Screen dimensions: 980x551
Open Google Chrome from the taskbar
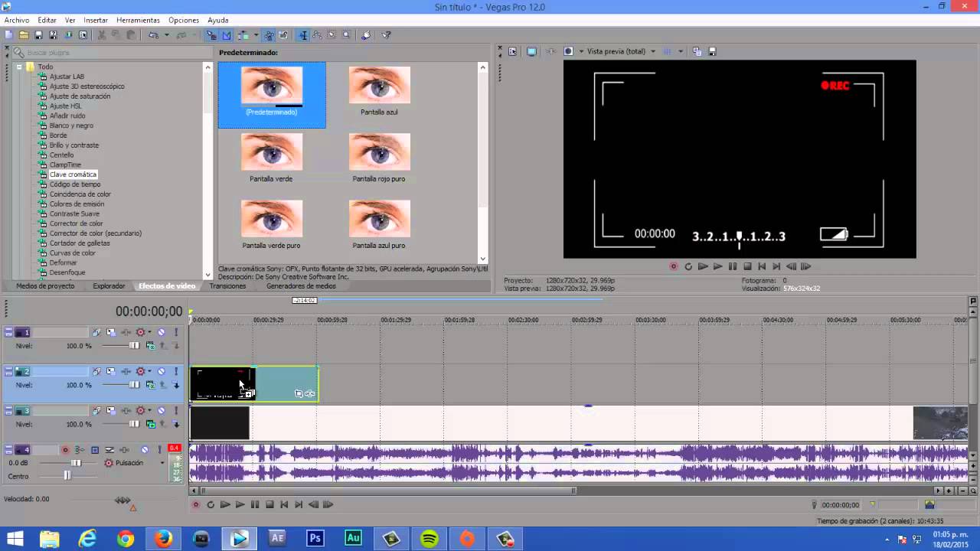[126, 539]
